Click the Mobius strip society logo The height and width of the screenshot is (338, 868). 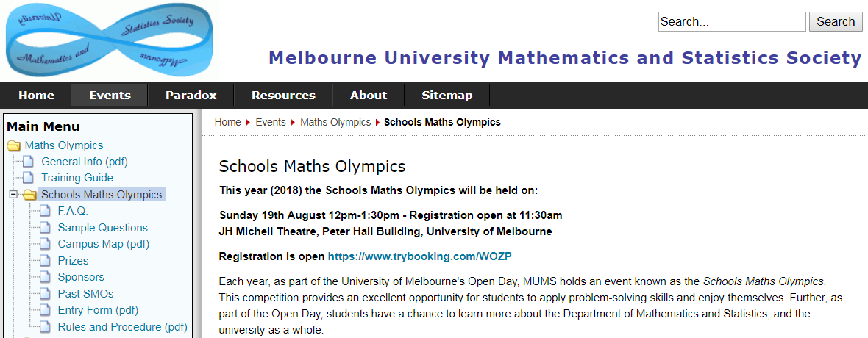(110, 39)
